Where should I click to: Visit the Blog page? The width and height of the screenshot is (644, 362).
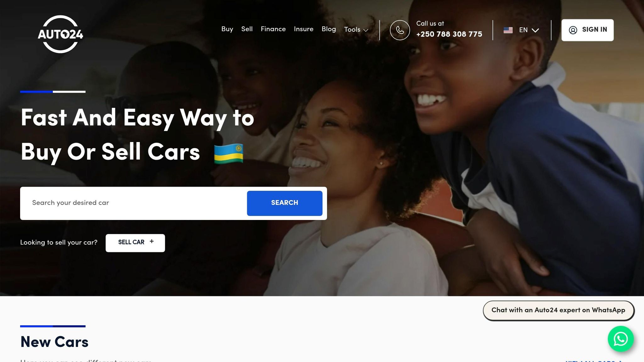point(329,29)
